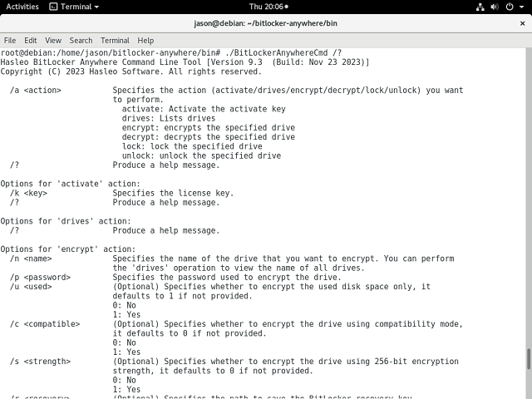Click the vertical scrollbar thumb
This screenshot has height=399, width=532.
point(529,359)
